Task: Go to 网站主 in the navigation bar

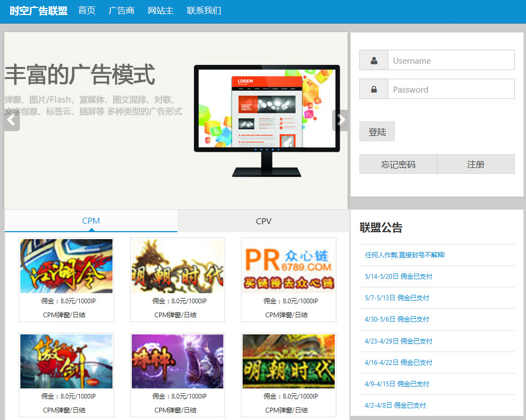Action: [x=161, y=11]
